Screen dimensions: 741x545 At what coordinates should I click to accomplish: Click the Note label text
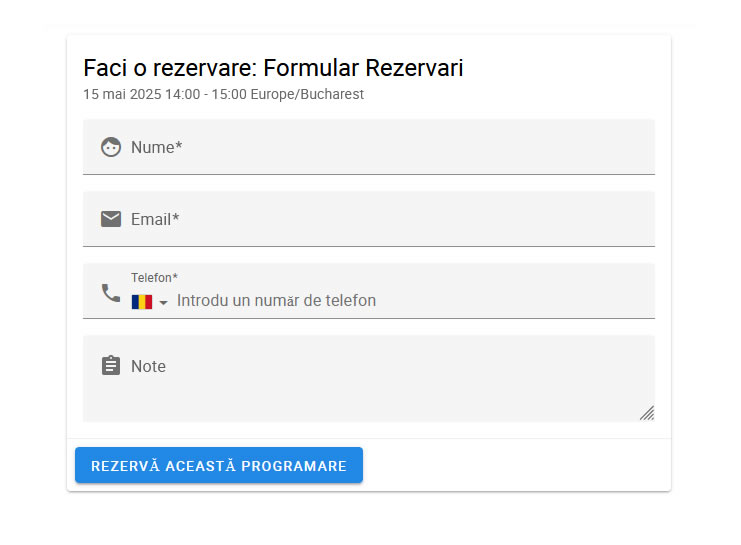tap(148, 366)
